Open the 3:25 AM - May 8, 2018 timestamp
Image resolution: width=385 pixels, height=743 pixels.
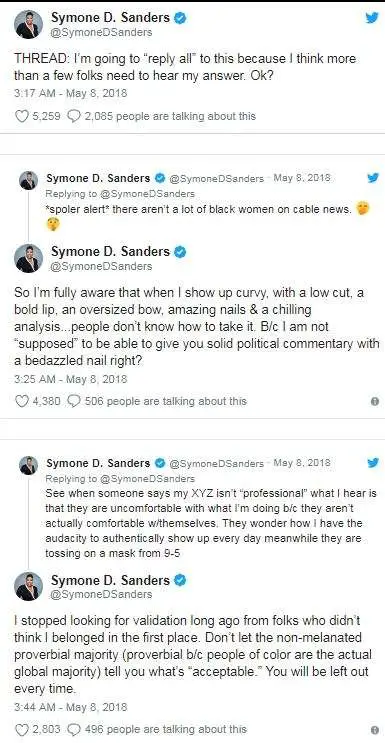point(71,379)
